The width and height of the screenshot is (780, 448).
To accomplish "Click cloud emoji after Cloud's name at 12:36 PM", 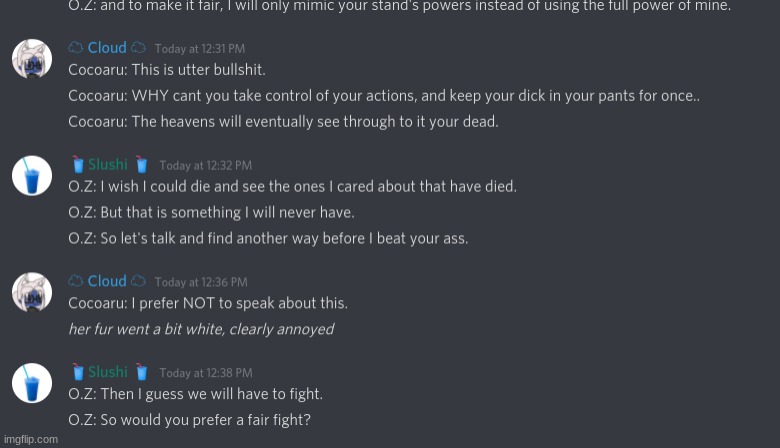I will [138, 281].
